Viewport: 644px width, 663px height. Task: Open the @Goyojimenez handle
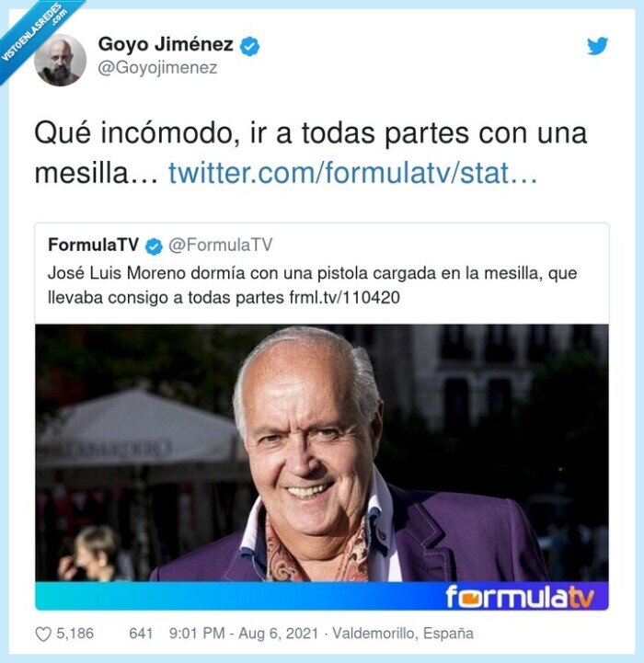point(157,68)
